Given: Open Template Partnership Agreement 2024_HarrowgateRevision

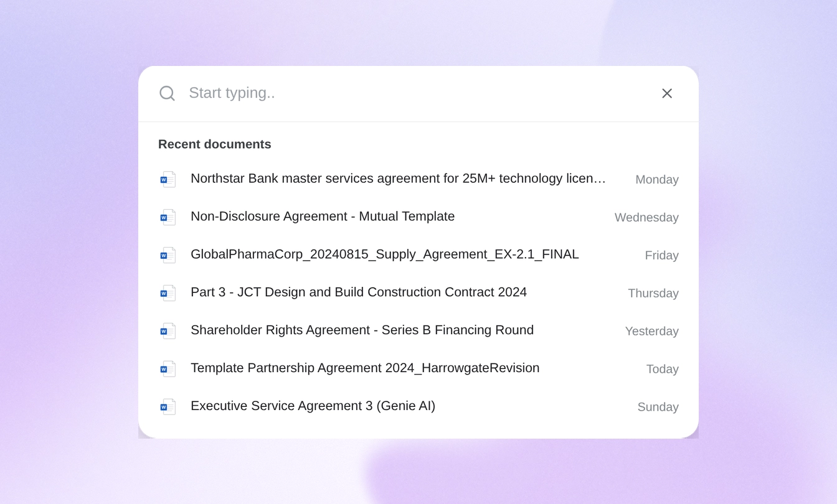Looking at the screenshot, I should (x=365, y=368).
